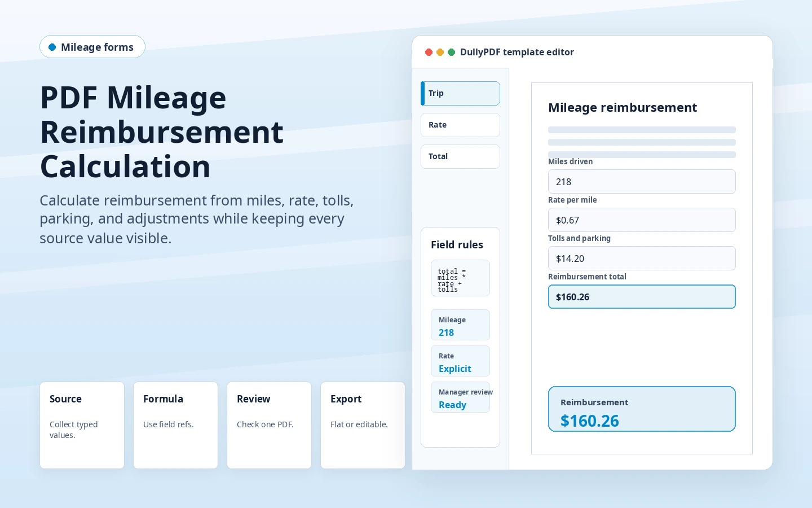Click the Miles driven label
Viewport: 812px width, 508px height.
[x=570, y=161]
